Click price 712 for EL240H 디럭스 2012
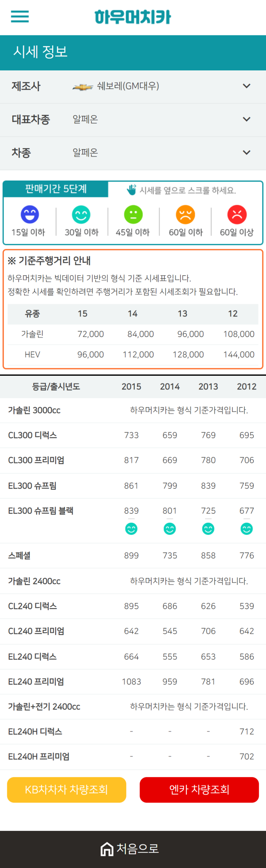Screen dimensions: 266x868 [x=247, y=732]
